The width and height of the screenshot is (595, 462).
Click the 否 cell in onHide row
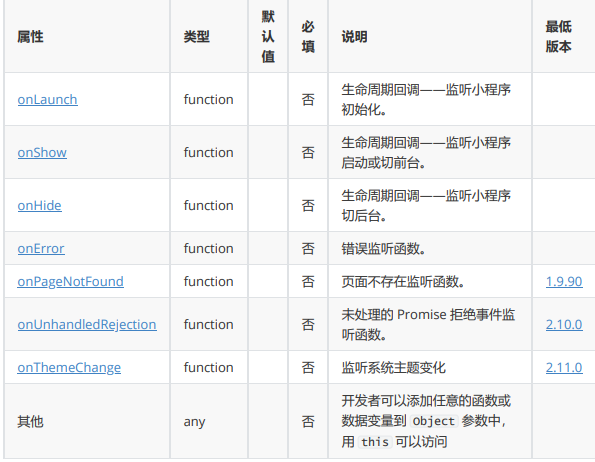(x=308, y=206)
